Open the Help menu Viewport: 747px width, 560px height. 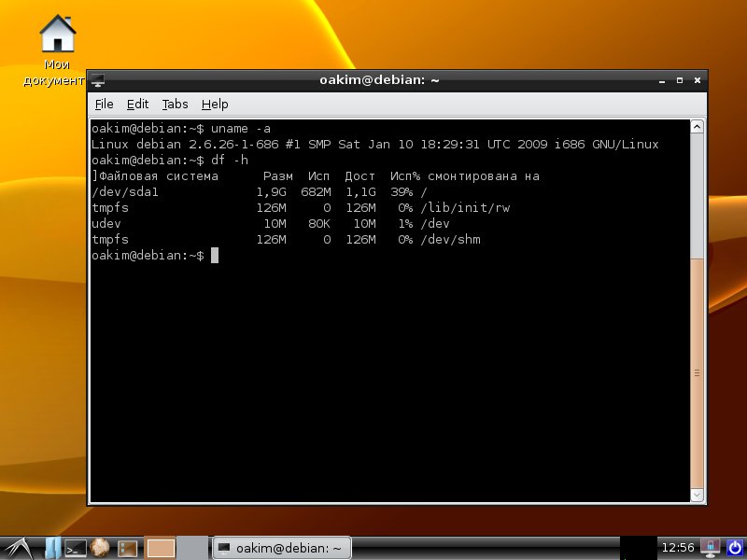(x=215, y=105)
